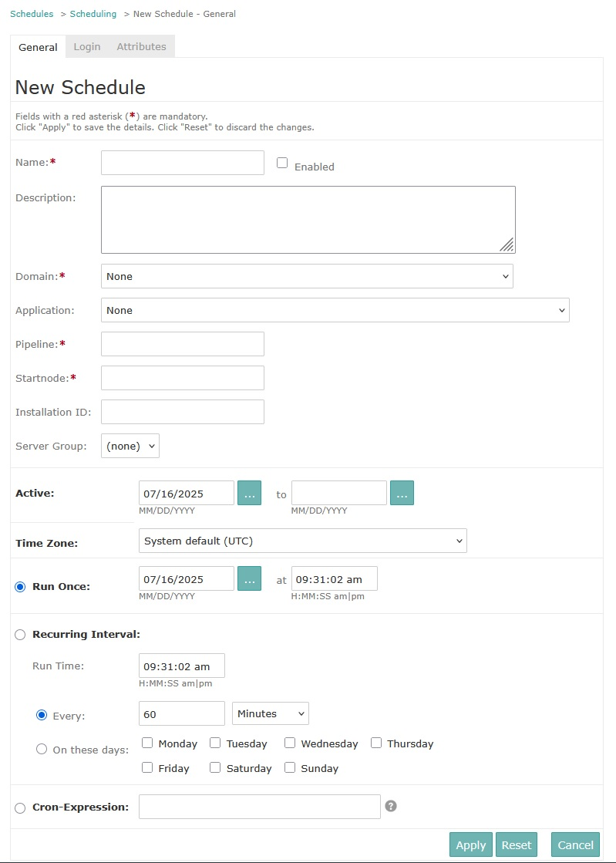This screenshot has width=616, height=863.
Task: Check the Sunday checkbox
Action: coord(289,767)
